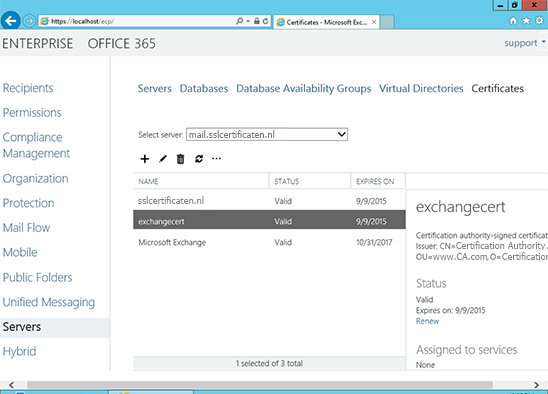Click the search magnifier in address bar
The image size is (548, 394).
[x=239, y=21]
